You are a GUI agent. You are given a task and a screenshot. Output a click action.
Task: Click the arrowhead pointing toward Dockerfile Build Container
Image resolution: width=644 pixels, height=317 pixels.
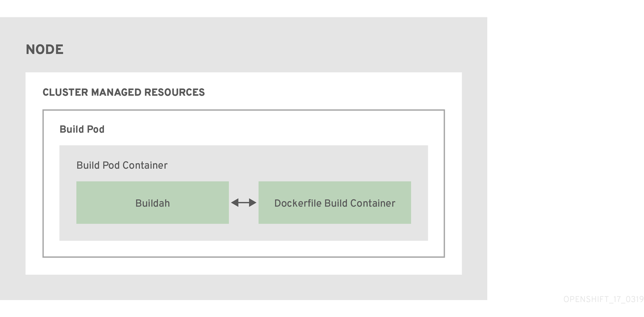click(253, 203)
